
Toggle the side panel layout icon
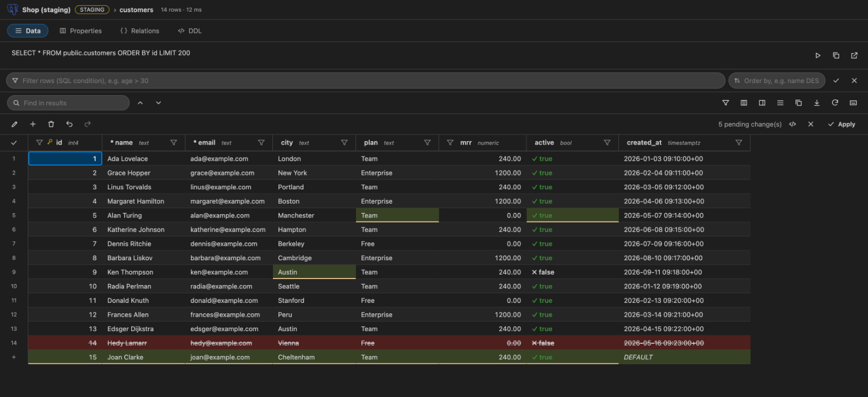762,103
